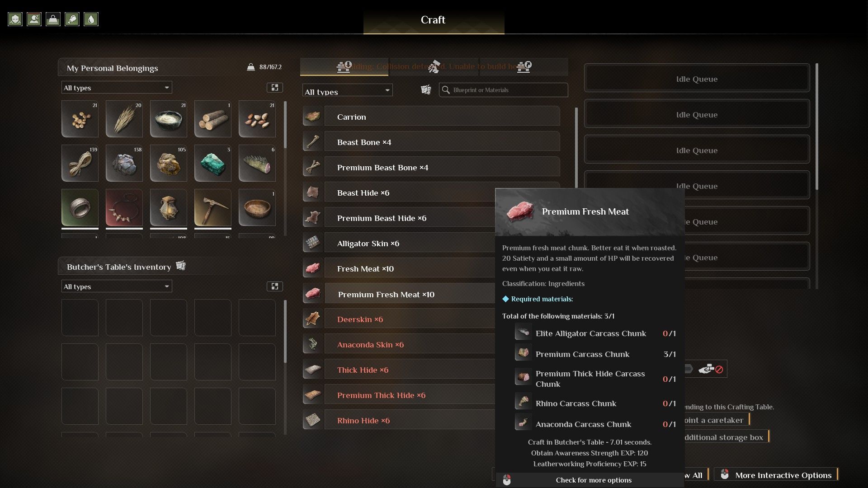Click the grid sort icon in Butcher's Table's Inventory
The height and width of the screenshot is (488, 868).
pos(274,286)
